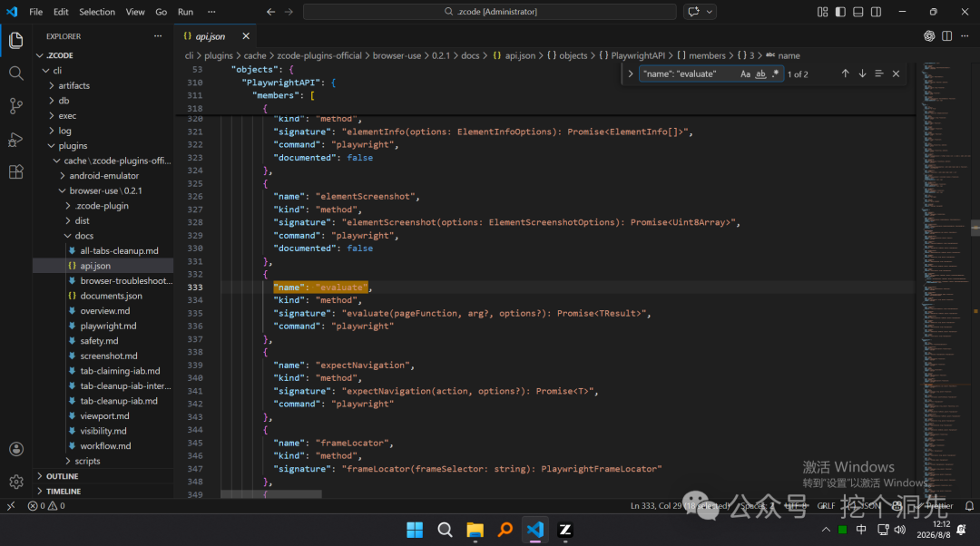
Task: Open Windows Start menu
Action: click(x=415, y=531)
